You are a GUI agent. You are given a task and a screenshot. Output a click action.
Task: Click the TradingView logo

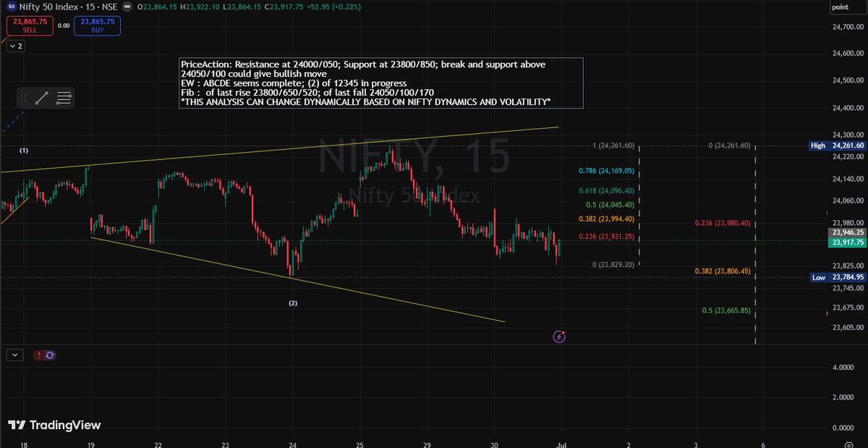click(54, 425)
